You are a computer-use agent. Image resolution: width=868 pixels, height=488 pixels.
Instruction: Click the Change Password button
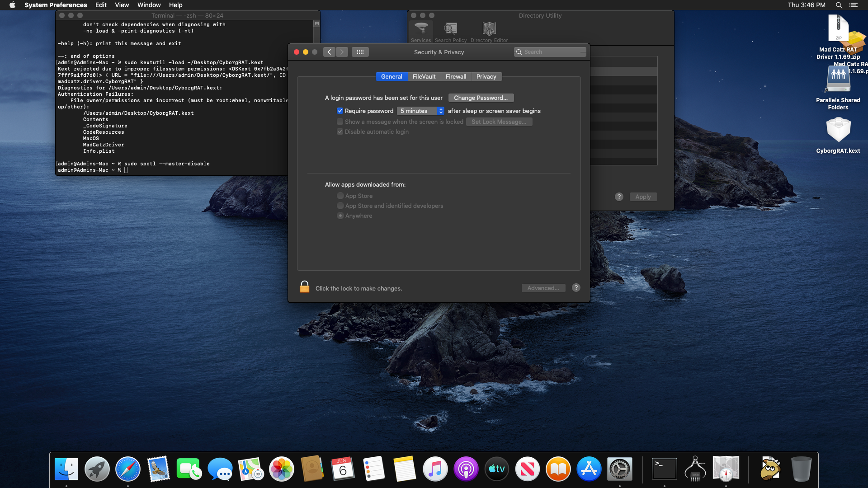point(481,98)
